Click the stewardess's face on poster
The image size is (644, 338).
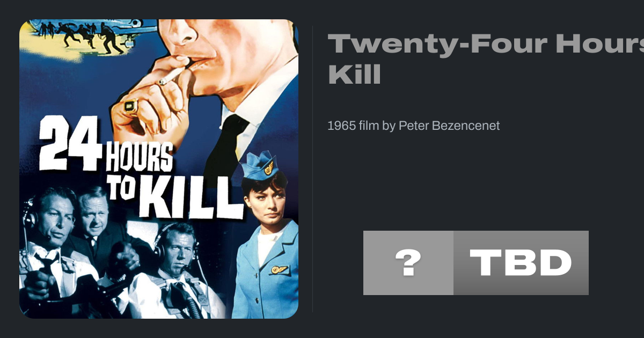(264, 202)
